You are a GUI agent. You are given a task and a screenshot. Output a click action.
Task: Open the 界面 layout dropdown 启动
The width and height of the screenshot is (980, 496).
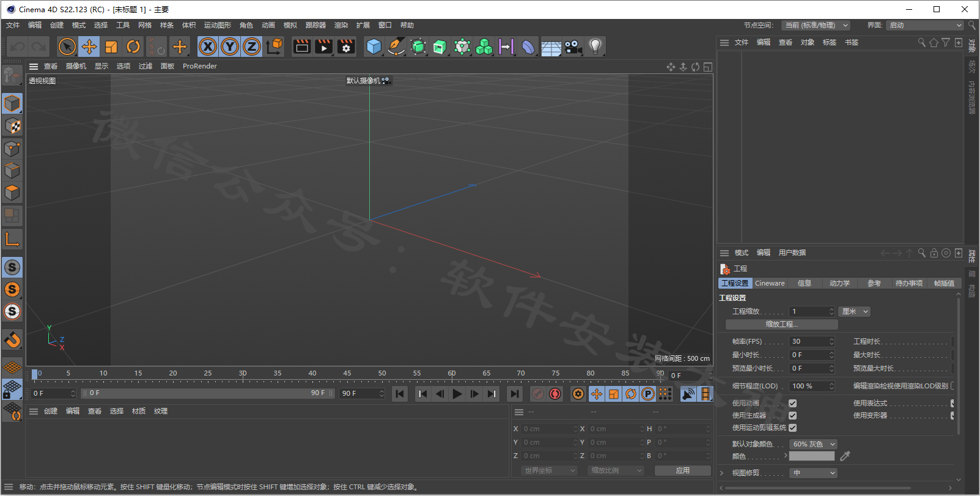pyautogui.click(x=926, y=25)
